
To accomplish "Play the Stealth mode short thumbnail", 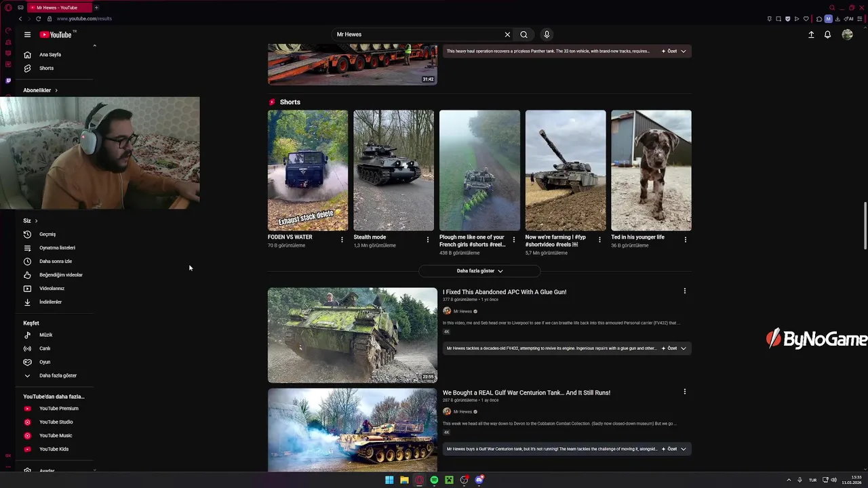I will (x=393, y=170).
